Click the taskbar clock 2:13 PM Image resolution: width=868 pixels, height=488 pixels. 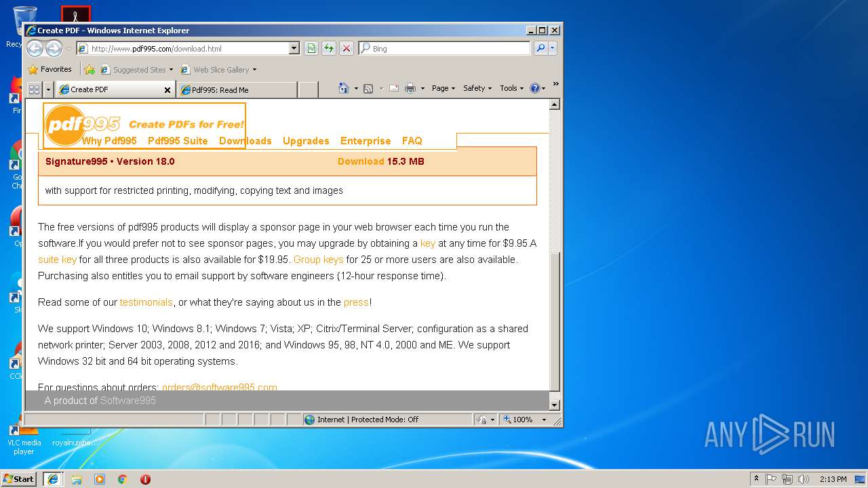(833, 479)
